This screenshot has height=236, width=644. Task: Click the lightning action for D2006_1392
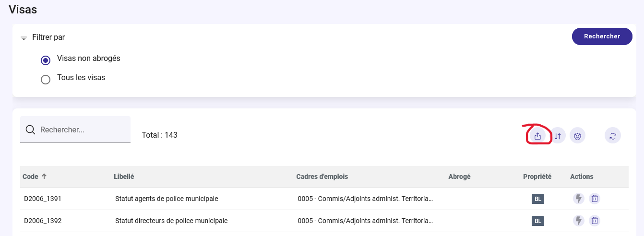(x=579, y=221)
